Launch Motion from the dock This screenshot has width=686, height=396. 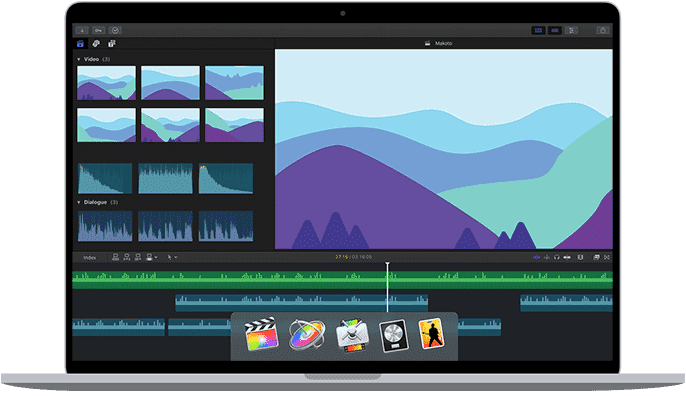307,335
